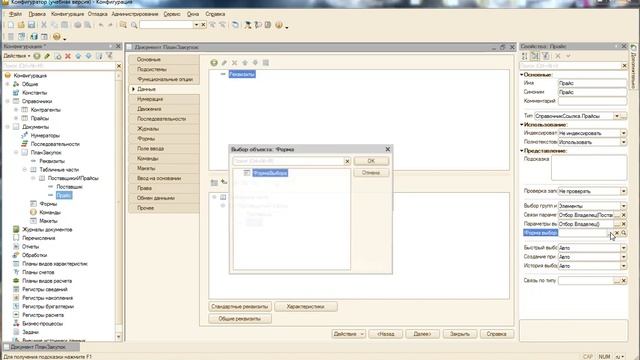
Task: Open the Сервис menu
Action: [x=172, y=14]
